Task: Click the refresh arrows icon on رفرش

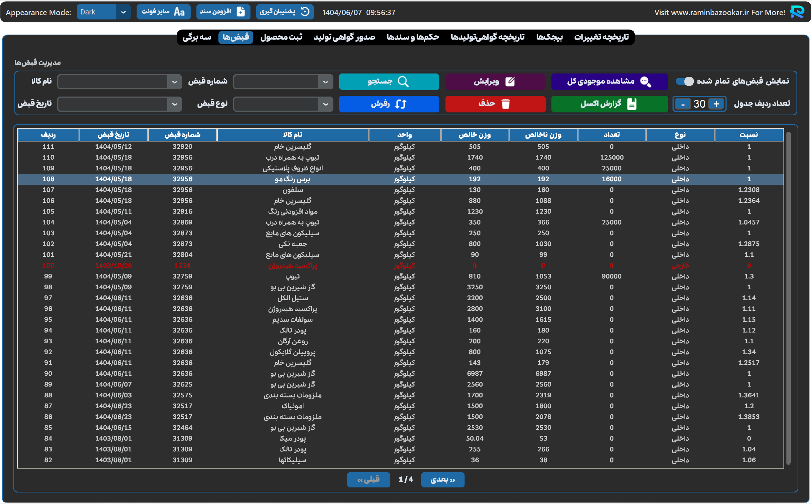Action: pos(400,104)
